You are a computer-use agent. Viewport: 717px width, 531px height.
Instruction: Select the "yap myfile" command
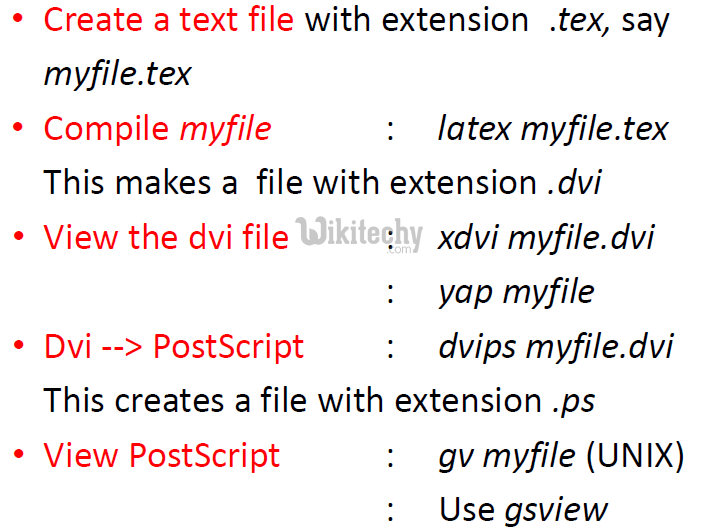pos(516,291)
